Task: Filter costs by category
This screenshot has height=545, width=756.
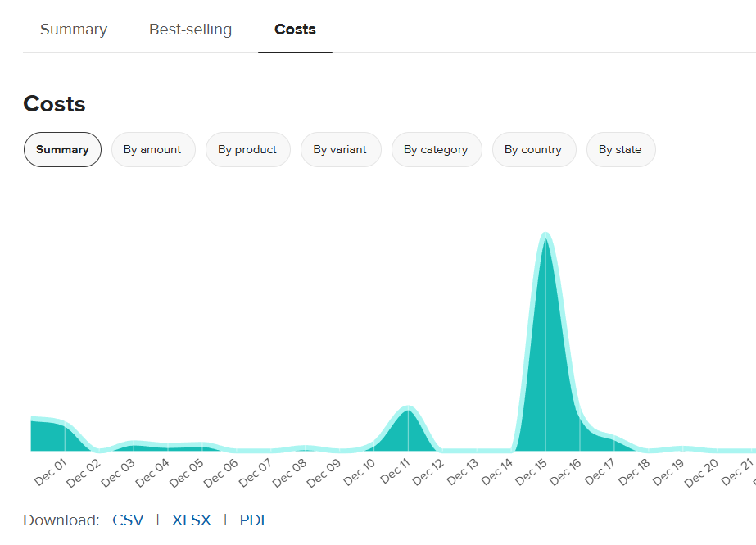Action: click(x=437, y=149)
